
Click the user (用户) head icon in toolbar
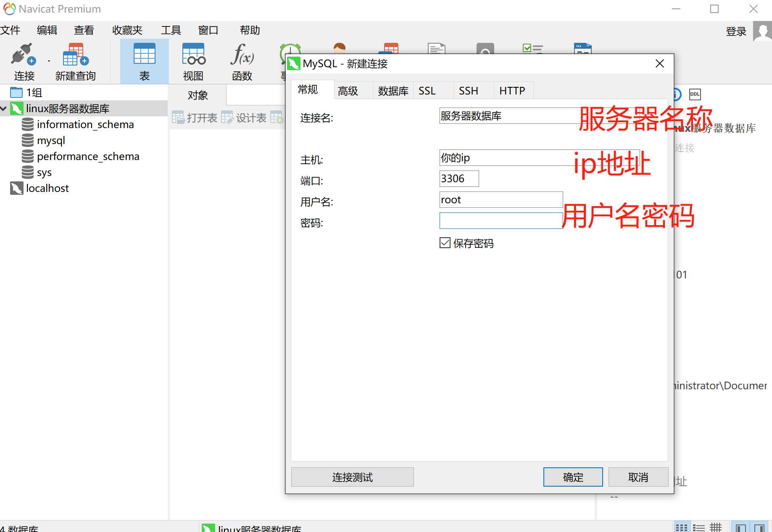(x=339, y=47)
